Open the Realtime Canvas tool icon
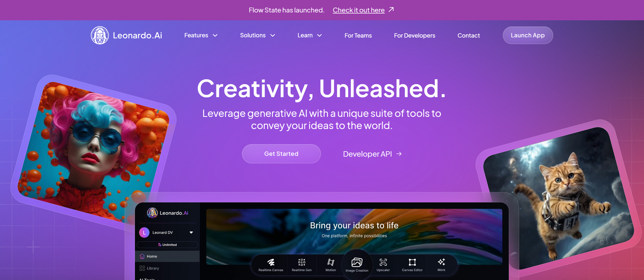The height and width of the screenshot is (280, 644). coord(271,262)
